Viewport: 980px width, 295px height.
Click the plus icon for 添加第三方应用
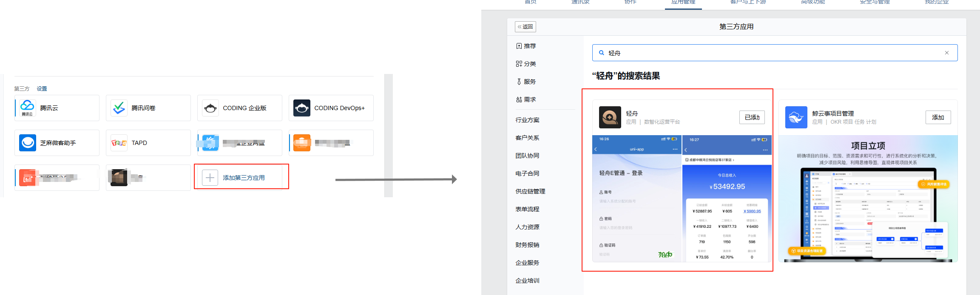click(210, 178)
